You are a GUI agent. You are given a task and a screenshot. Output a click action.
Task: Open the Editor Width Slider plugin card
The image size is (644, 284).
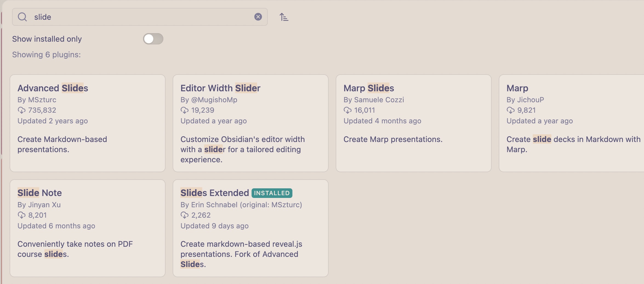click(x=250, y=123)
